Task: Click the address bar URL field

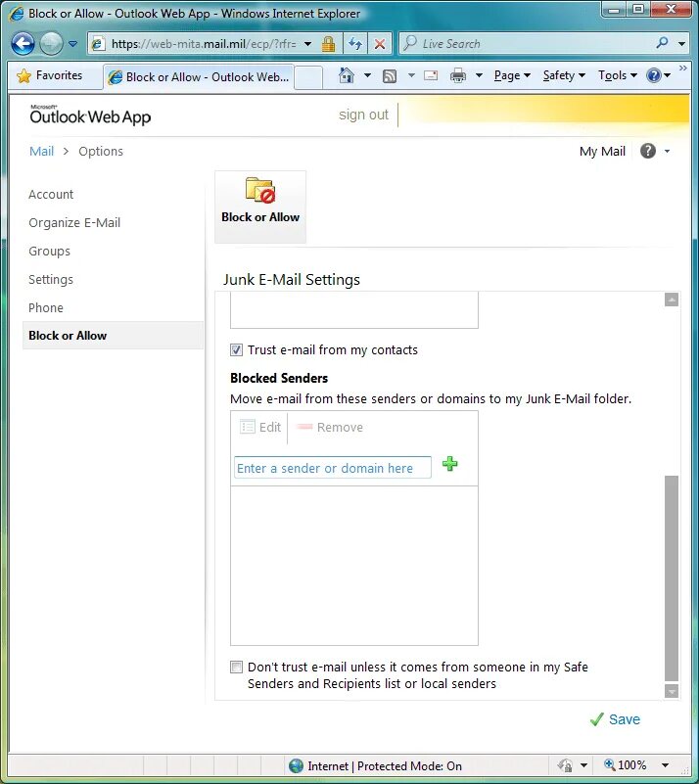Action: (204, 44)
